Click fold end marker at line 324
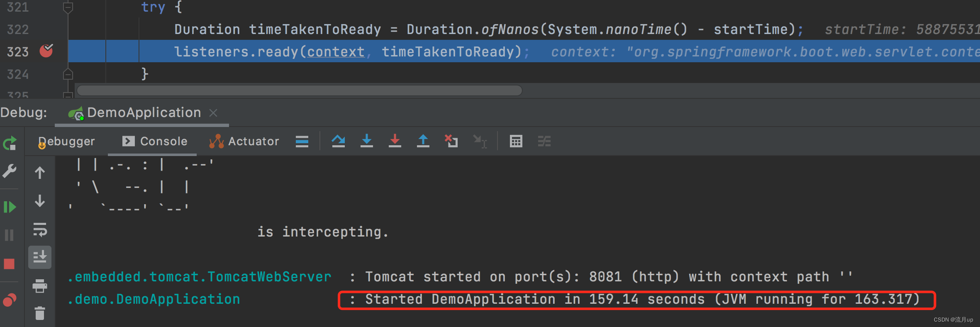The width and height of the screenshot is (980, 327). pos(68,74)
